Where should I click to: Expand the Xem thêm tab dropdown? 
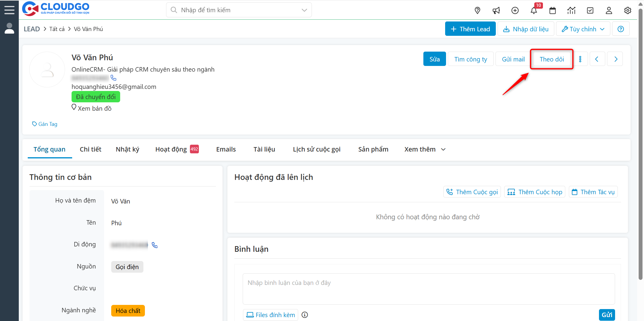[x=424, y=149]
